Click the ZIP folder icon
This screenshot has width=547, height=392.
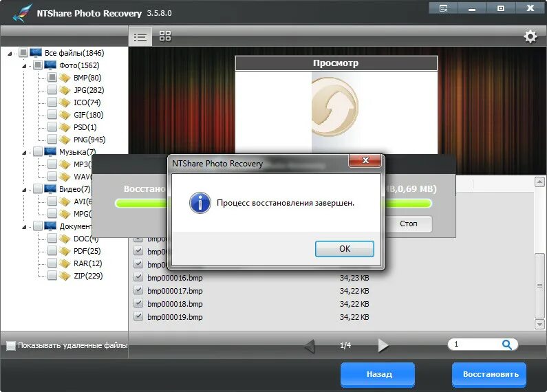point(65,276)
